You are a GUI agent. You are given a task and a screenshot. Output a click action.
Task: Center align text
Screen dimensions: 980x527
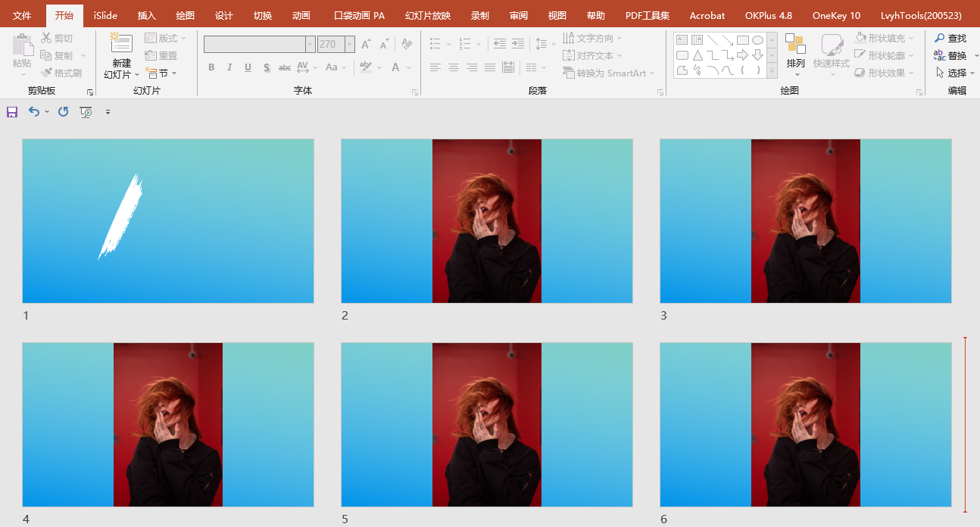click(453, 67)
